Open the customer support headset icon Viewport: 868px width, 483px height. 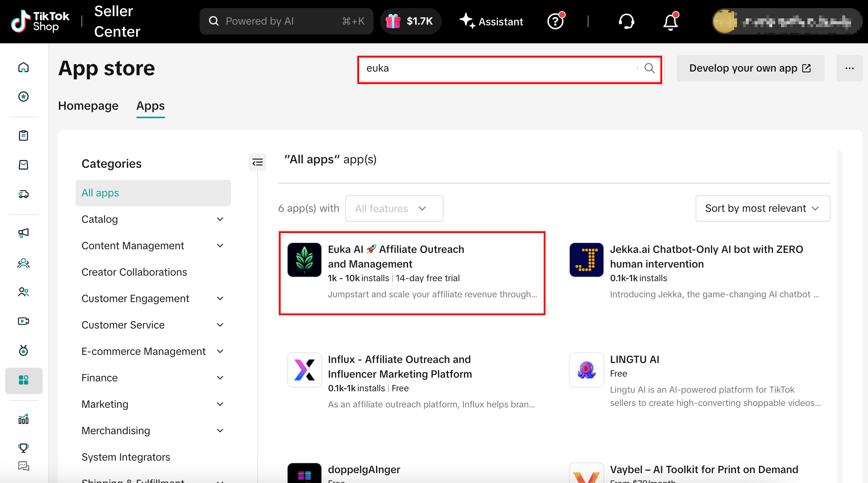(626, 21)
